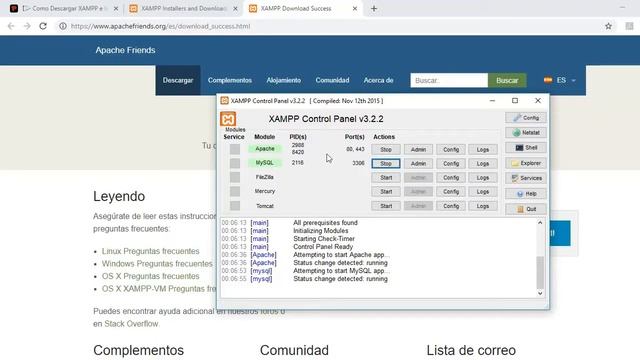
Task: Close the Como Descargar XAMPP tab
Action: (x=116, y=9)
